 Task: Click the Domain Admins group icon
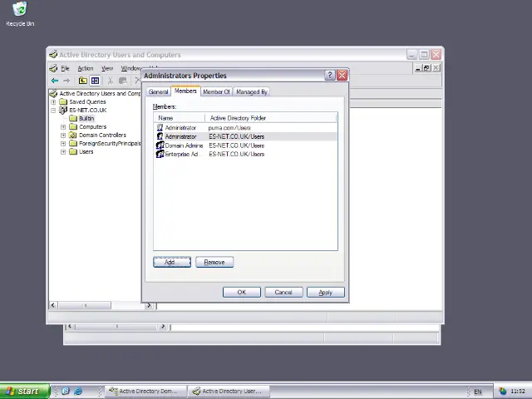pyautogui.click(x=160, y=145)
